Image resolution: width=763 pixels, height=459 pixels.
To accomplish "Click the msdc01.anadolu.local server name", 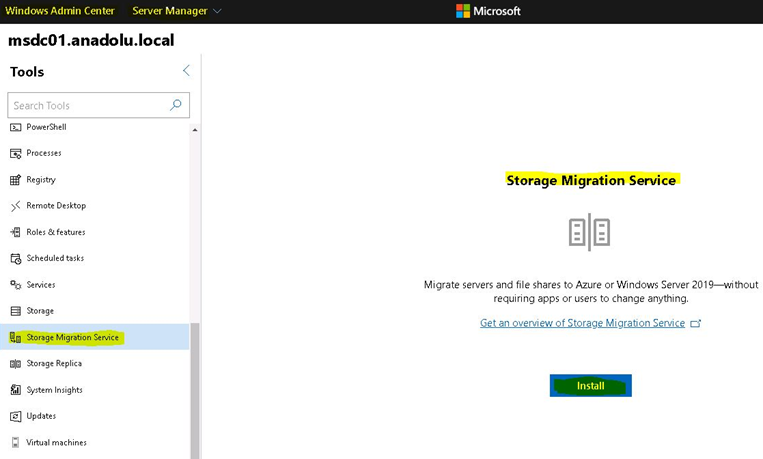I will (91, 40).
